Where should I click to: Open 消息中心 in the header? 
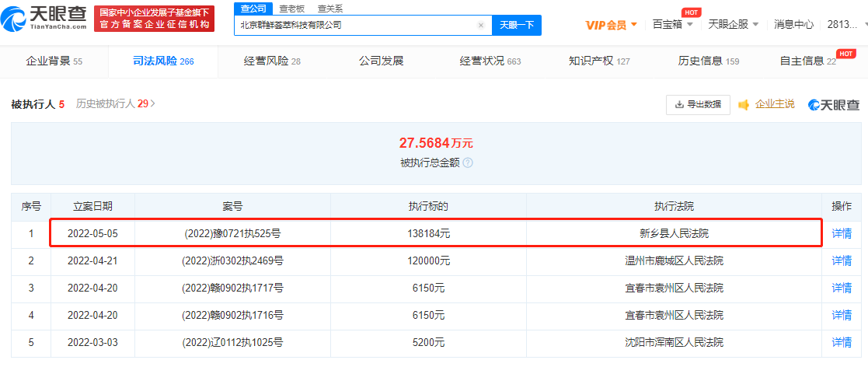793,24
